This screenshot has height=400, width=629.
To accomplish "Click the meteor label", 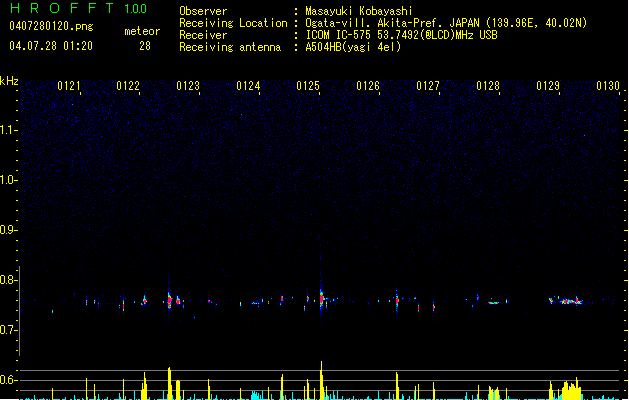I will pos(142,31).
